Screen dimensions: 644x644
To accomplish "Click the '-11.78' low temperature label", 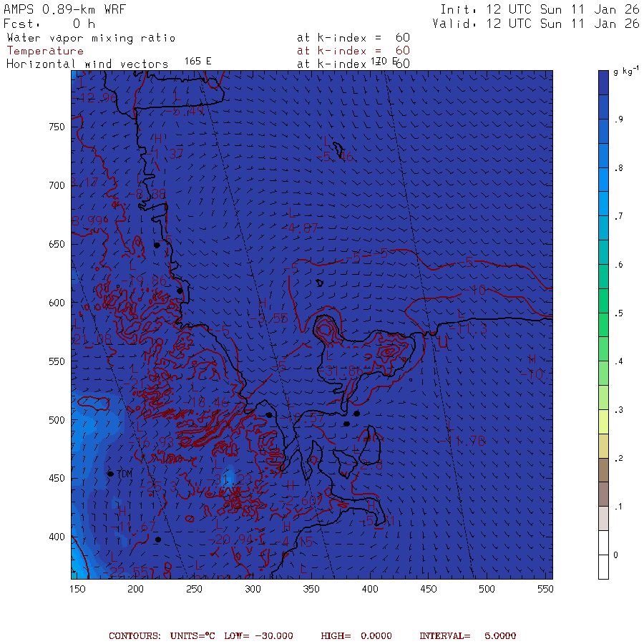I will 462,441.
